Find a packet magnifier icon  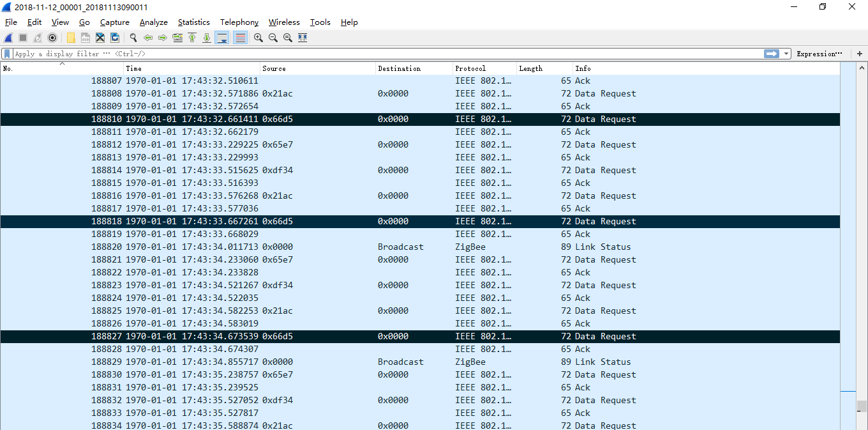tap(133, 38)
